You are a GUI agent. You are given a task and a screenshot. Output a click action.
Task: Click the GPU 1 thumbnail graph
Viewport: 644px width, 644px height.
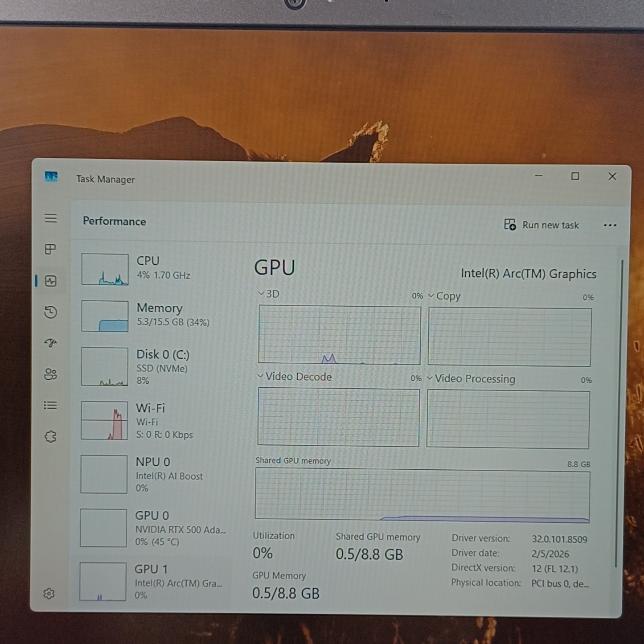pyautogui.click(x=103, y=582)
